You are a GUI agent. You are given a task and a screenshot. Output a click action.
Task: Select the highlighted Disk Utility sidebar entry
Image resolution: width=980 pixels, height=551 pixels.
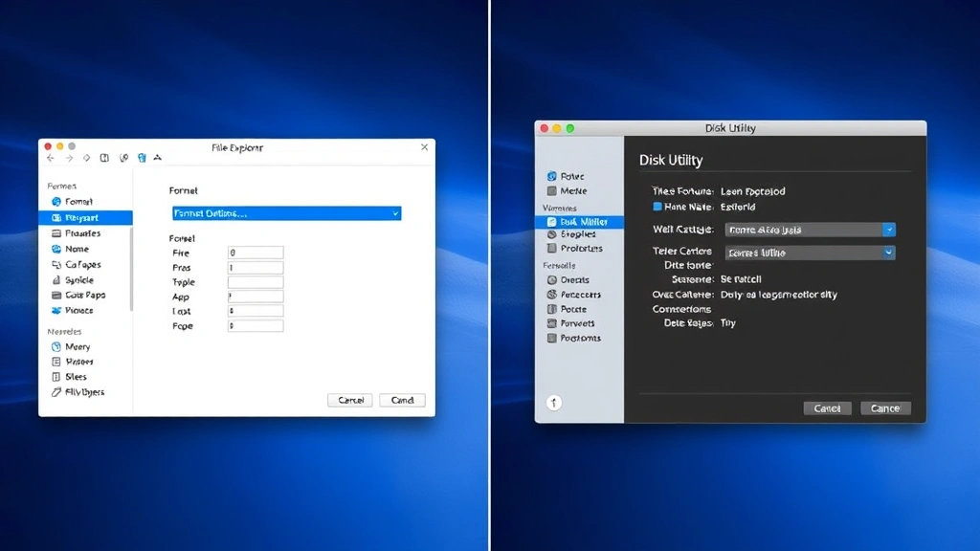[584, 221]
